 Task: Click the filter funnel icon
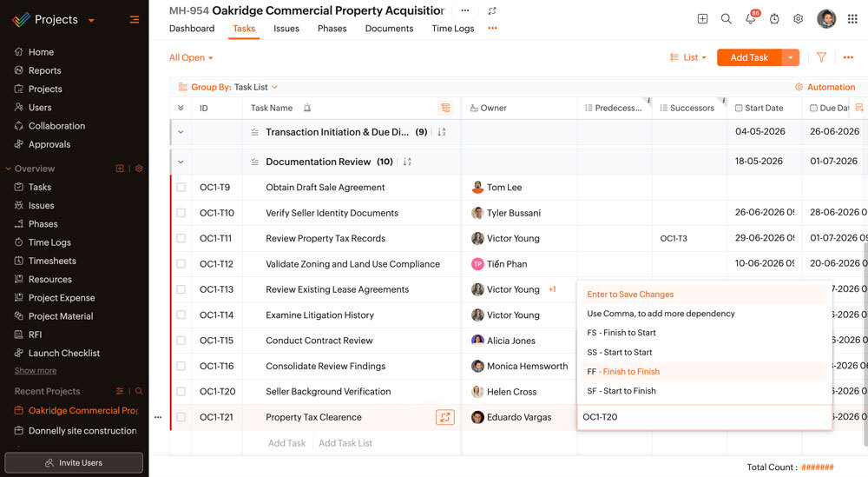pyautogui.click(x=821, y=57)
